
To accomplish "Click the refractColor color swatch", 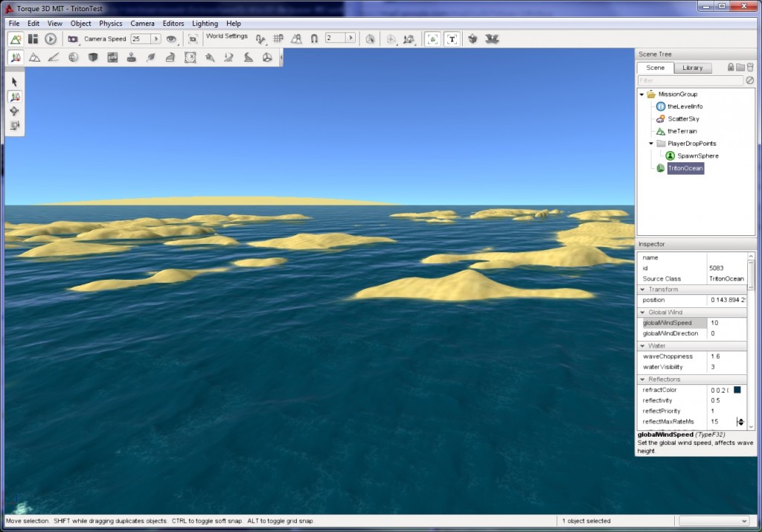I will coord(737,390).
